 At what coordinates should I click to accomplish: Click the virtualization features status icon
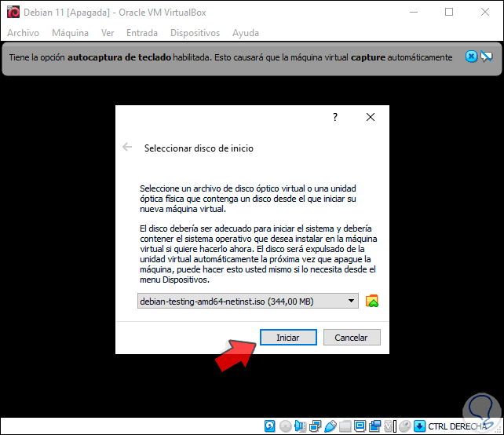coord(389,426)
